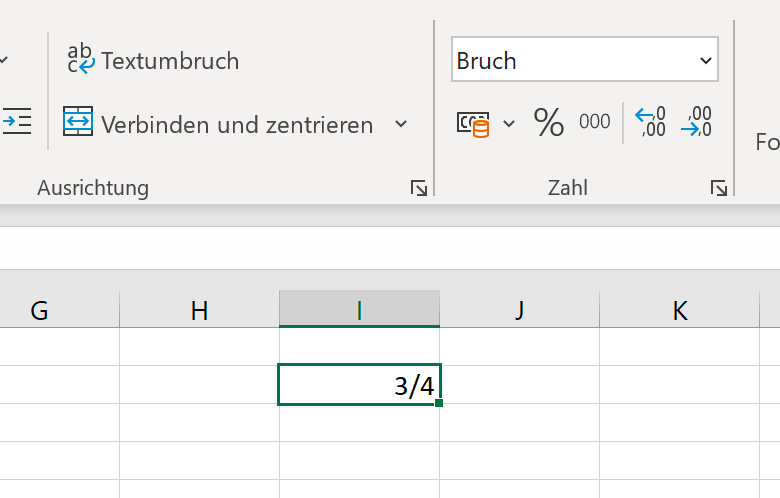
Task: Select column K header
Action: pos(680,309)
